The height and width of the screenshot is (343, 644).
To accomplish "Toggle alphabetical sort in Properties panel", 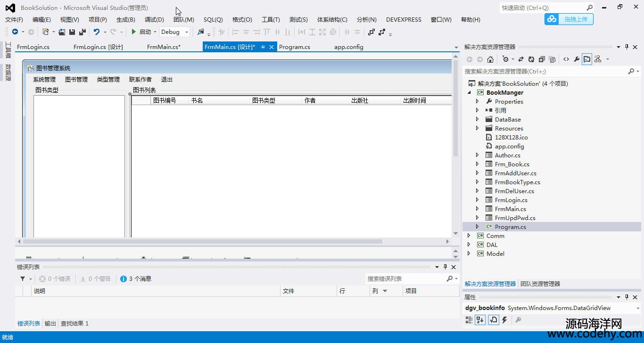I will pos(480,320).
